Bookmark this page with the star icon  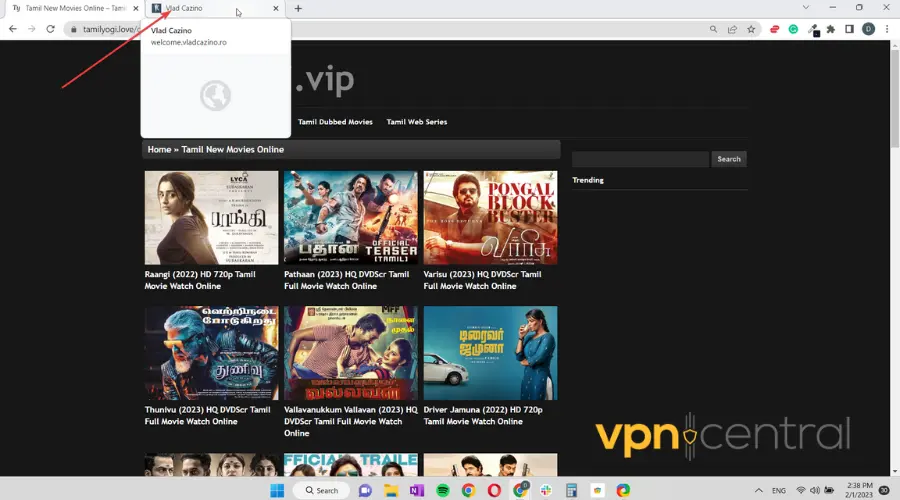(751, 29)
